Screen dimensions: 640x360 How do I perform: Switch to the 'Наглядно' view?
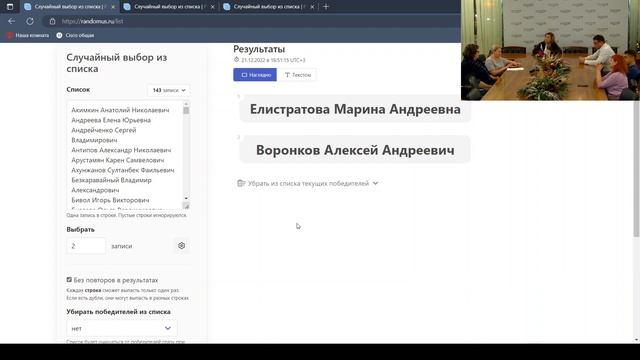point(255,75)
